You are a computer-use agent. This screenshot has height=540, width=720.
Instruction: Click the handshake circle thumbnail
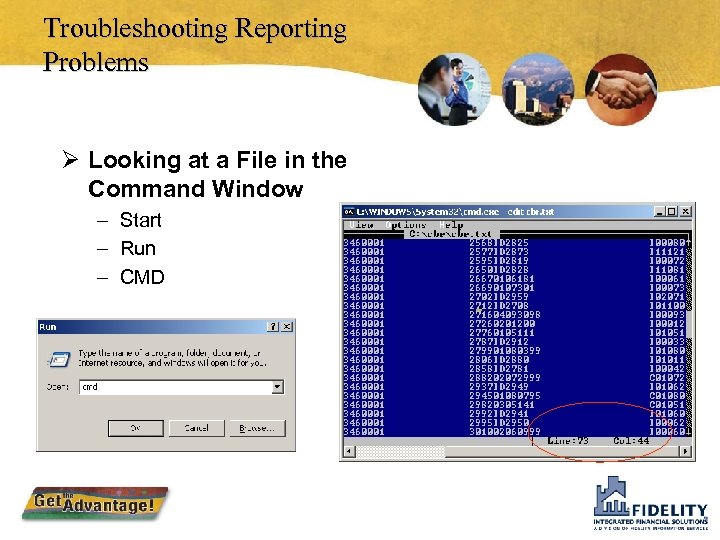point(621,90)
